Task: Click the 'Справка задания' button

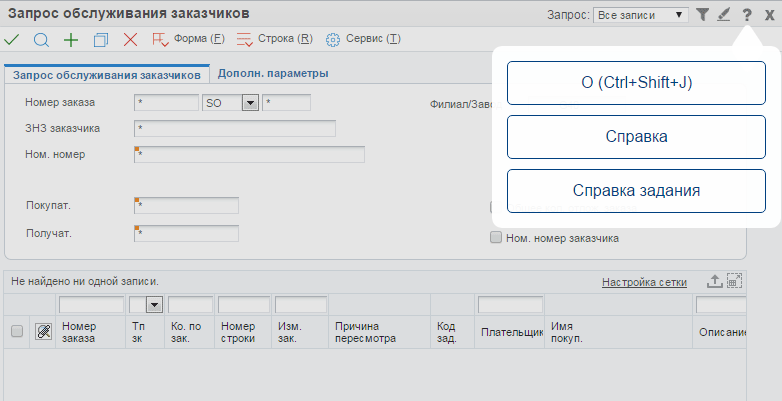Action: tap(636, 191)
